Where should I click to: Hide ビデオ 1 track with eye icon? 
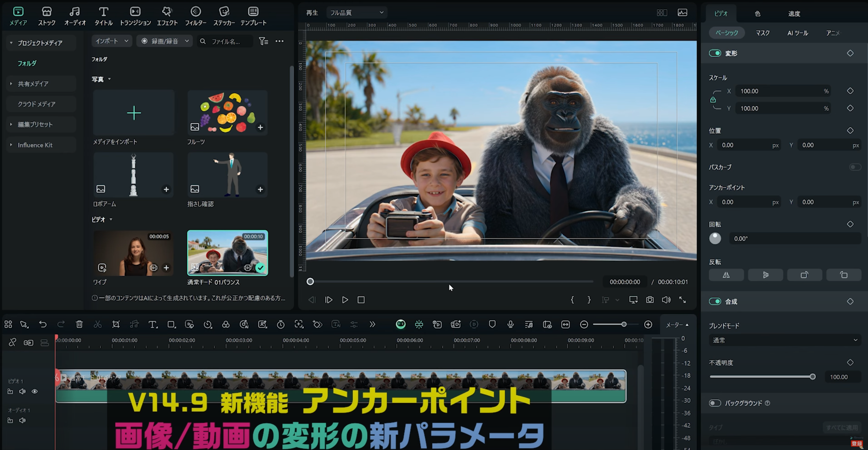35,391
